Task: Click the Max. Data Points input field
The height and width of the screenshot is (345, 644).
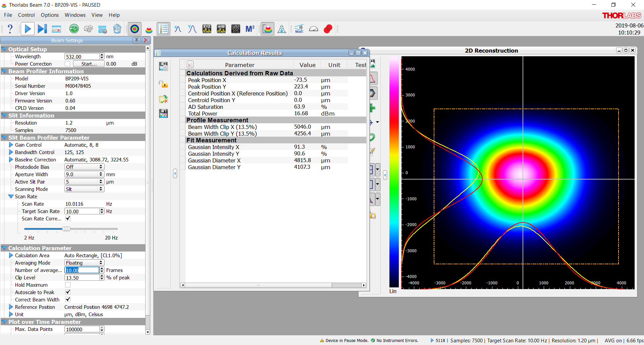Action: point(83,329)
